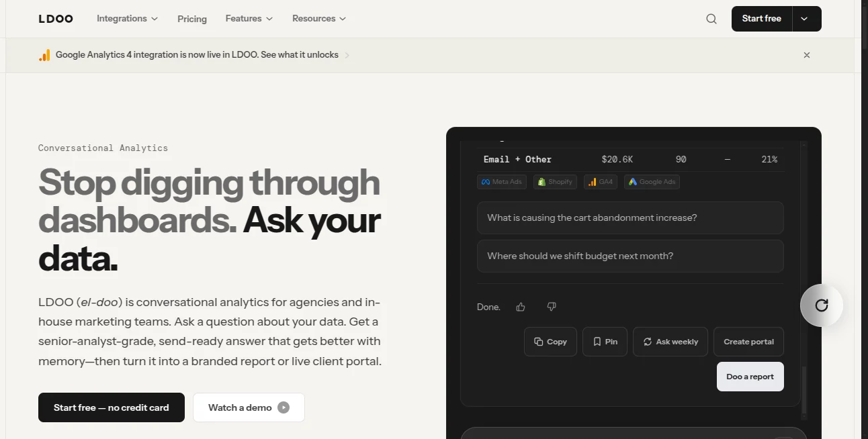Click the Start free header button
The width and height of the screenshot is (868, 439).
(762, 19)
